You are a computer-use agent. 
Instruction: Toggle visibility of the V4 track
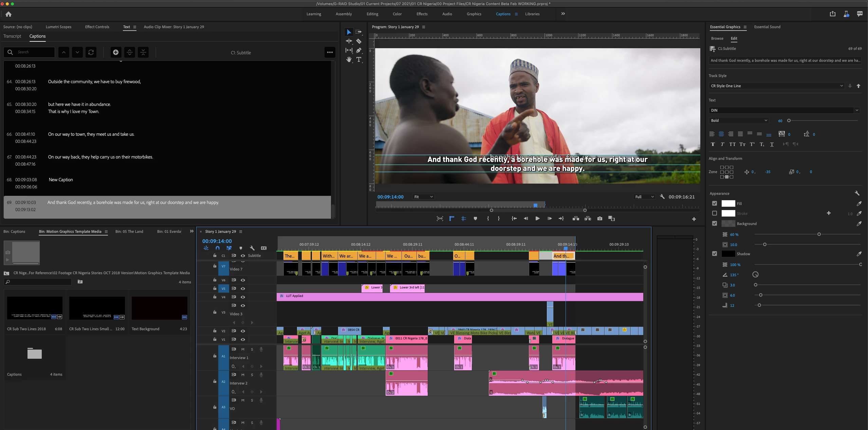pyautogui.click(x=243, y=297)
